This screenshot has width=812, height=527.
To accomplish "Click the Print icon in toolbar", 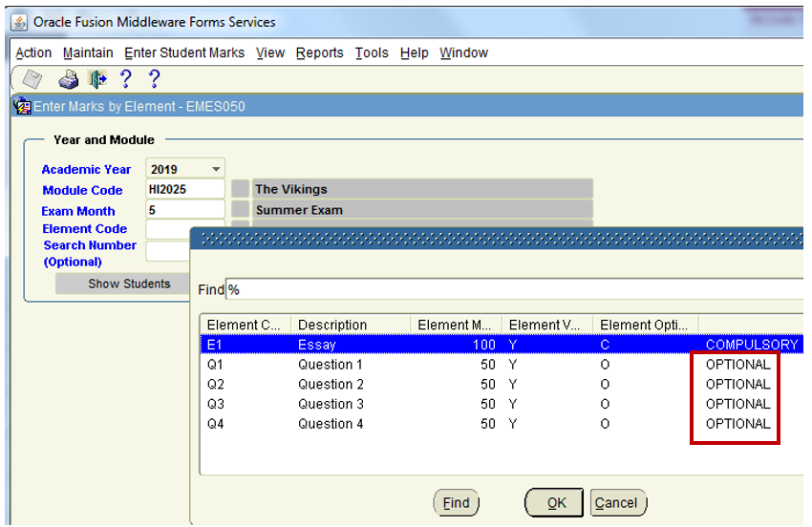I will click(x=69, y=80).
